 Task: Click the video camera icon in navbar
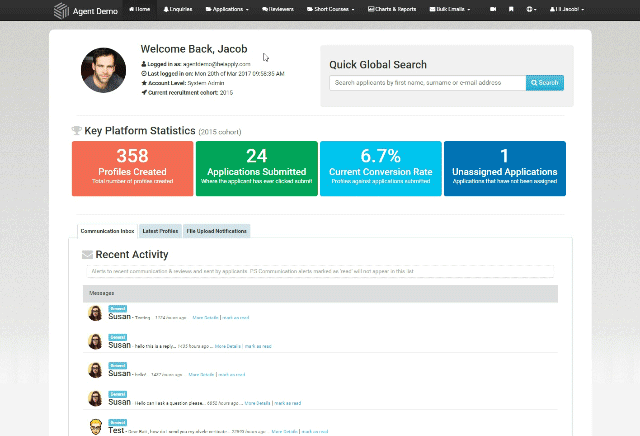click(493, 9)
